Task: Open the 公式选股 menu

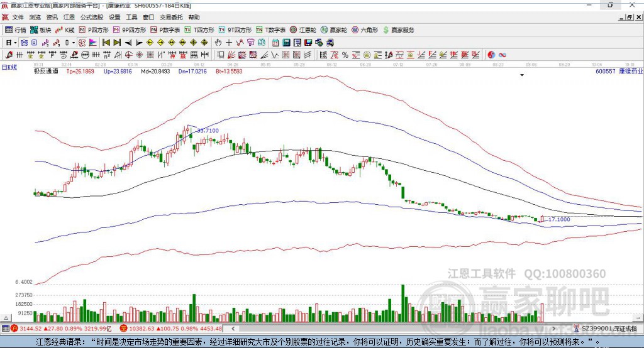Action: [x=92, y=17]
